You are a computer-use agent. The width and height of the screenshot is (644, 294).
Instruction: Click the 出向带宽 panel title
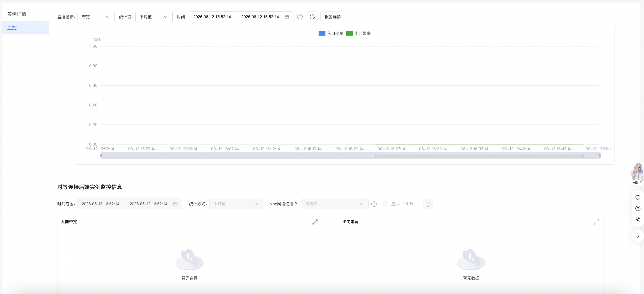pyautogui.click(x=350, y=222)
